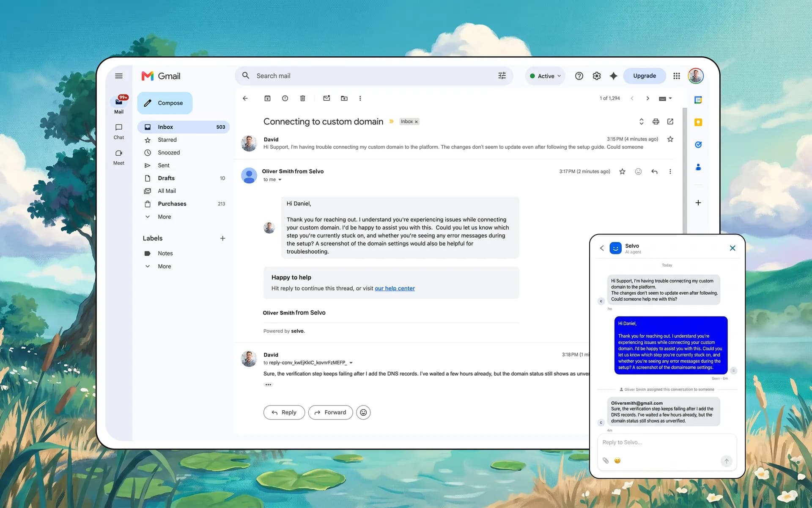Go back to inbox with the back arrow
This screenshot has height=508, width=812.
[245, 98]
